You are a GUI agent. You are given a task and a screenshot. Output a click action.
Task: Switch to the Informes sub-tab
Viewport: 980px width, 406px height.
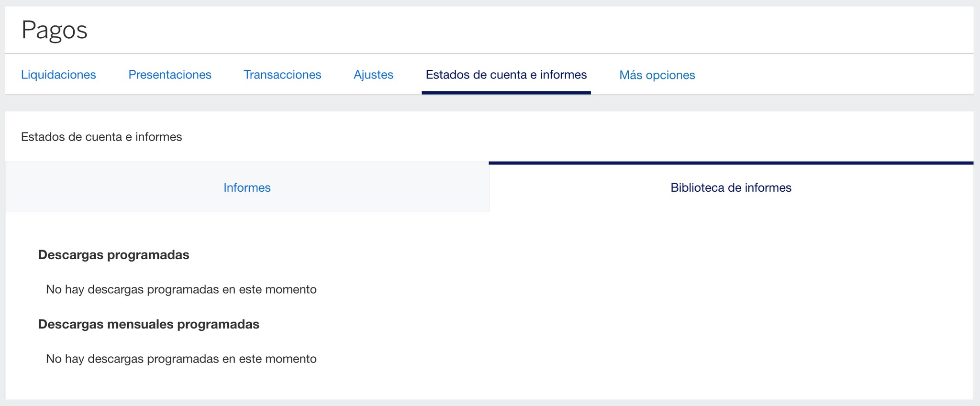247,187
